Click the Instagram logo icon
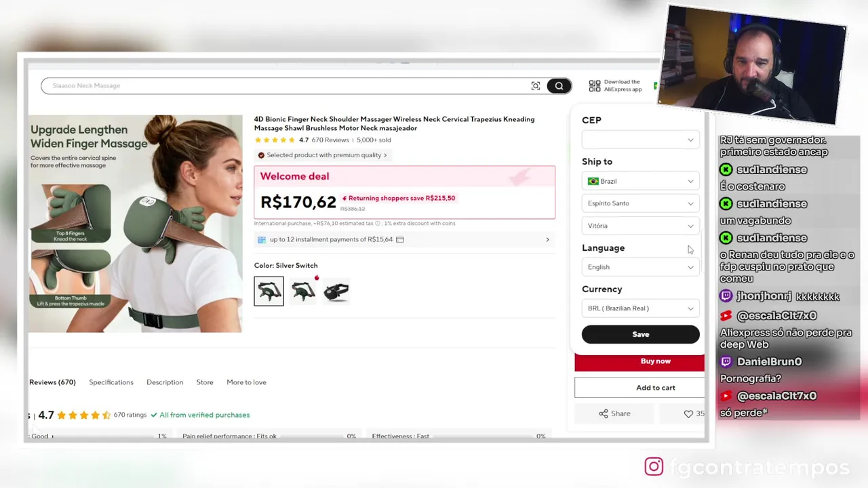This screenshot has height=488, width=868. click(x=654, y=466)
